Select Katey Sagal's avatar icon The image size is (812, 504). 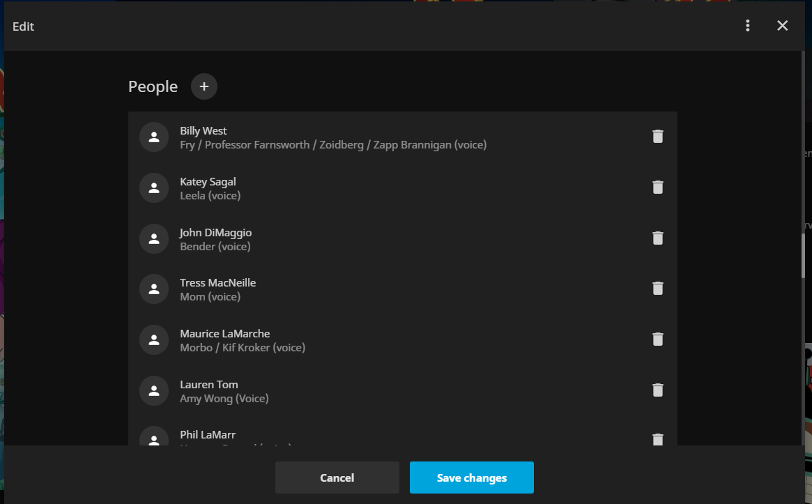tap(154, 188)
